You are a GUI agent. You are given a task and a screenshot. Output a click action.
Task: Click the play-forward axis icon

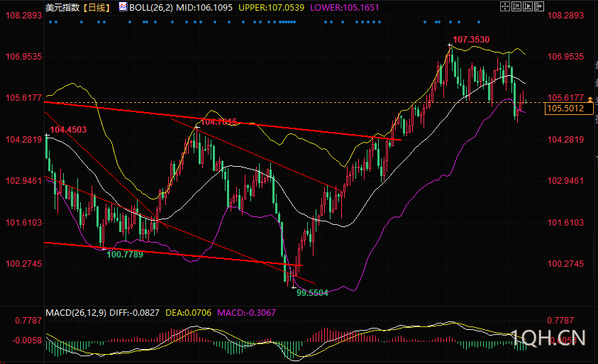pyautogui.click(x=528, y=6)
